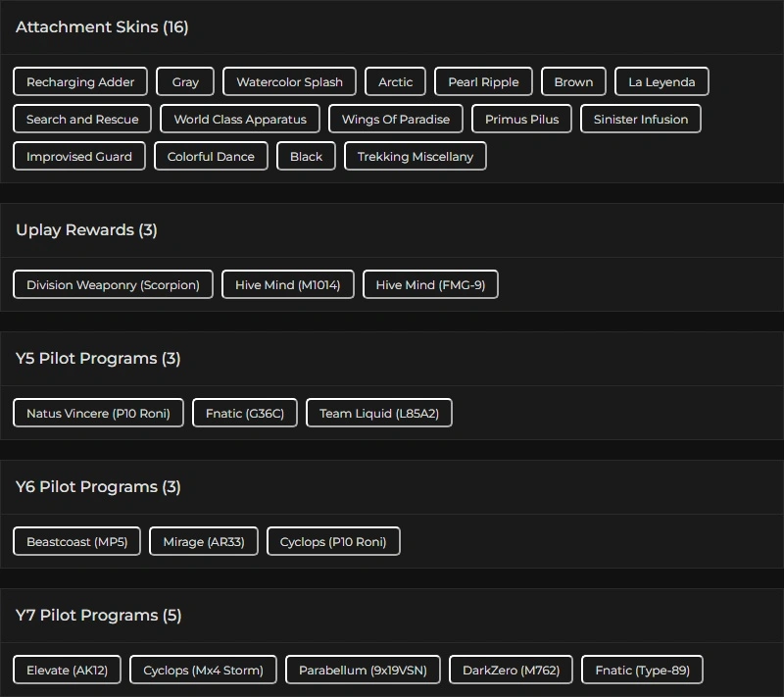Click the Y6 Pilot Programs (3) heading
Image resolution: width=784 pixels, height=697 pixels.
pos(98,487)
